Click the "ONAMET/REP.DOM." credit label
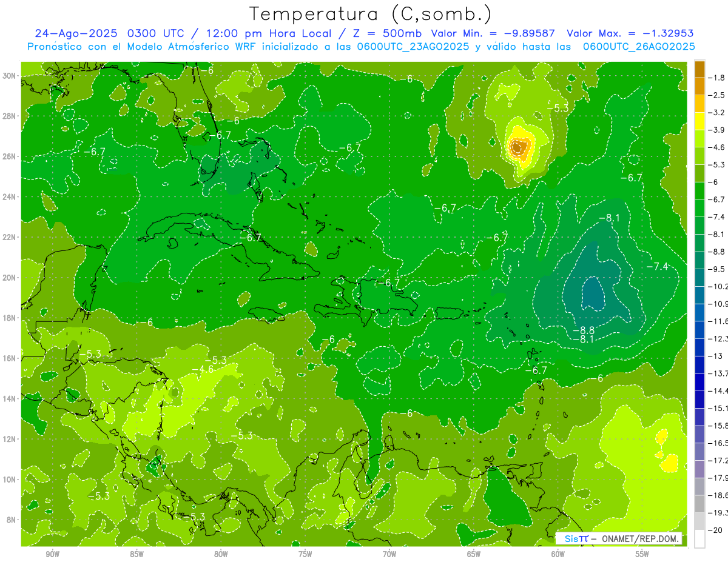The width and height of the screenshot is (728, 562). pyautogui.click(x=639, y=538)
